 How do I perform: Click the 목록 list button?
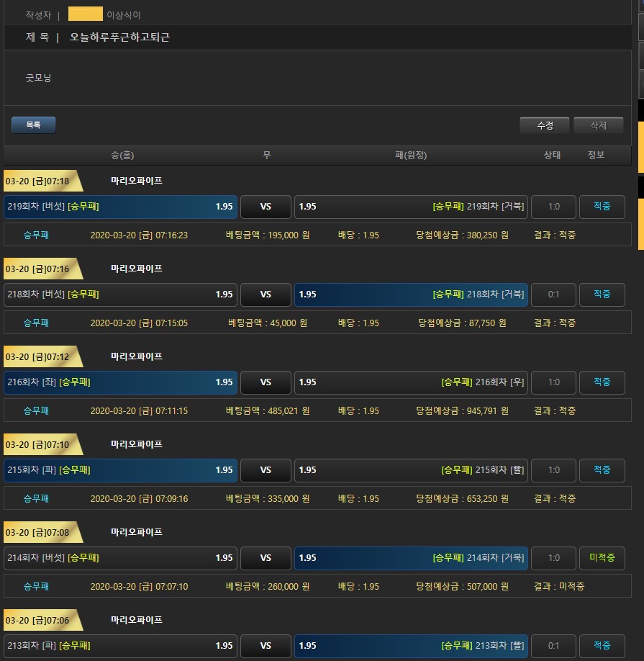[33, 125]
